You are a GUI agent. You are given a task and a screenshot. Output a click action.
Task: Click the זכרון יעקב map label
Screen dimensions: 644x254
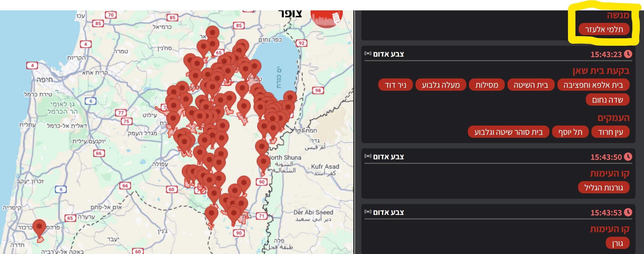coord(30,181)
